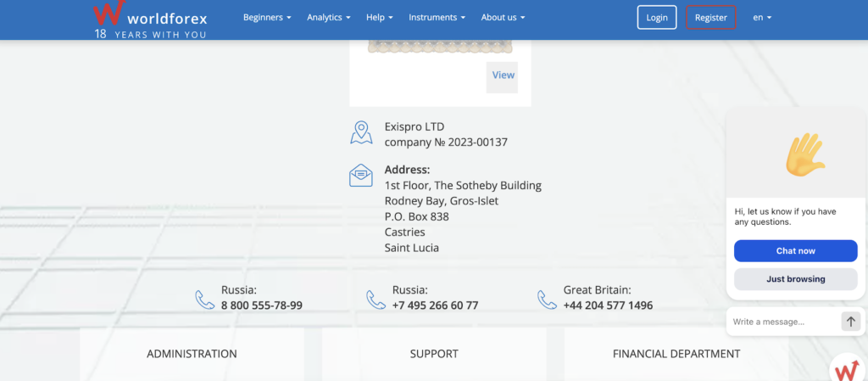
Task: Click phone icon beside Russia 8 800 number
Action: 205,299
